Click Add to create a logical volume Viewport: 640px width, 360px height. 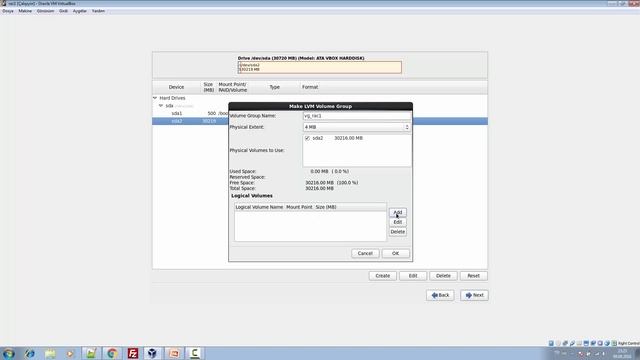click(398, 212)
